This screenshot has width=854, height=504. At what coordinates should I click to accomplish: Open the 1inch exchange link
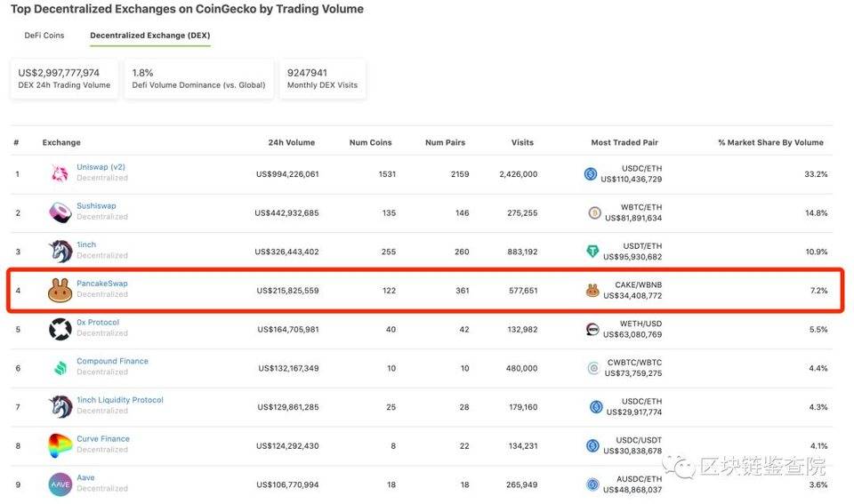[86, 245]
